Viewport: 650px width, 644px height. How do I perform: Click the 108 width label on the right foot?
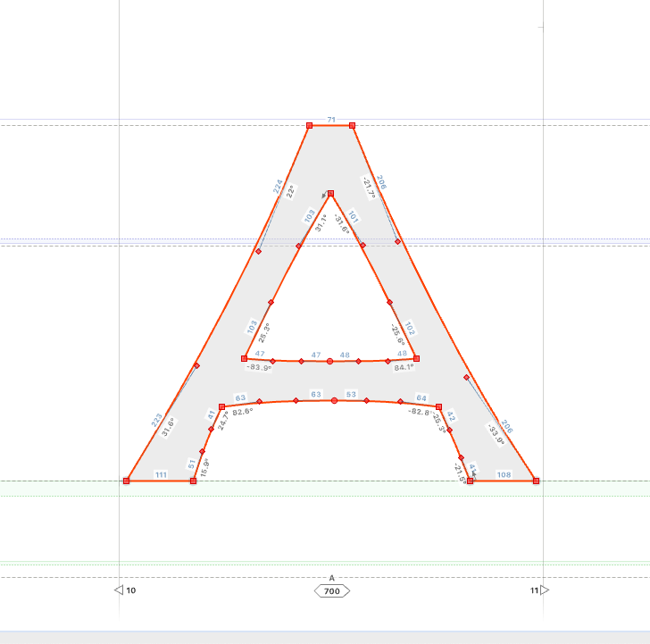tap(504, 475)
